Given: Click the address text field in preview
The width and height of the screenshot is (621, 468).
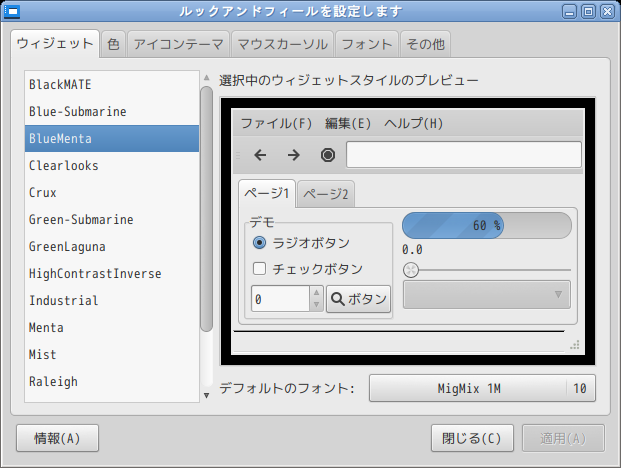Looking at the screenshot, I should [x=464, y=155].
